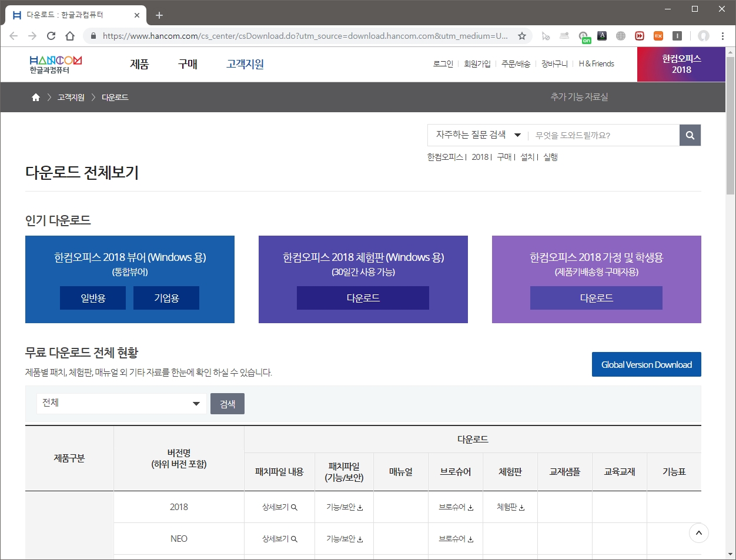Download the 2018 브로슈어
Viewport: 736px width, 560px height.
pyautogui.click(x=456, y=507)
